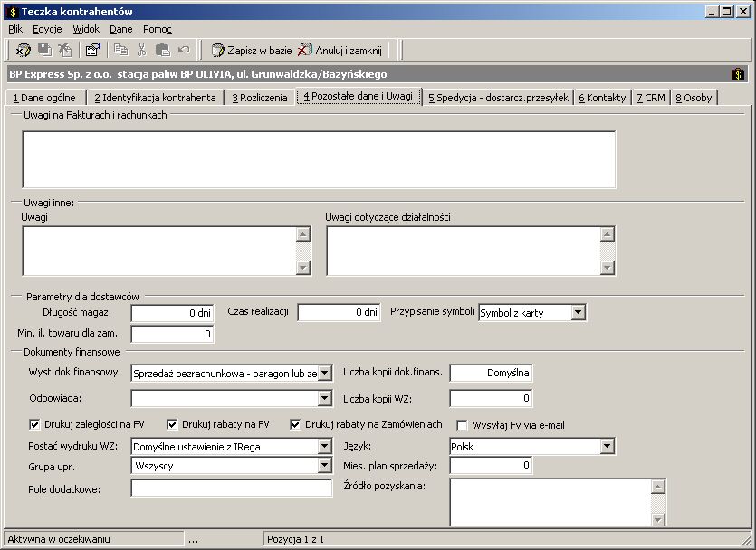Switch to the 6 Kontakty tab
Viewport: 756px width, 550px height.
pyautogui.click(x=602, y=98)
